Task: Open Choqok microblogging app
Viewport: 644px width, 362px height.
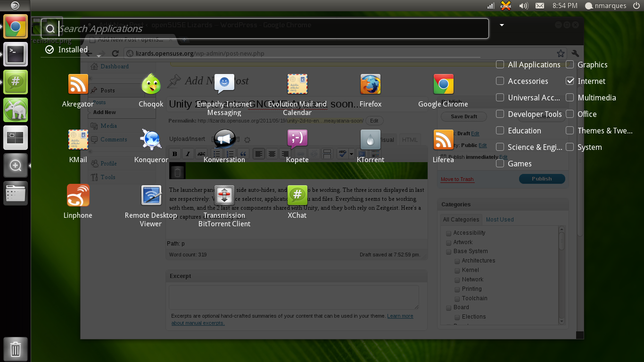Action: pyautogui.click(x=151, y=91)
